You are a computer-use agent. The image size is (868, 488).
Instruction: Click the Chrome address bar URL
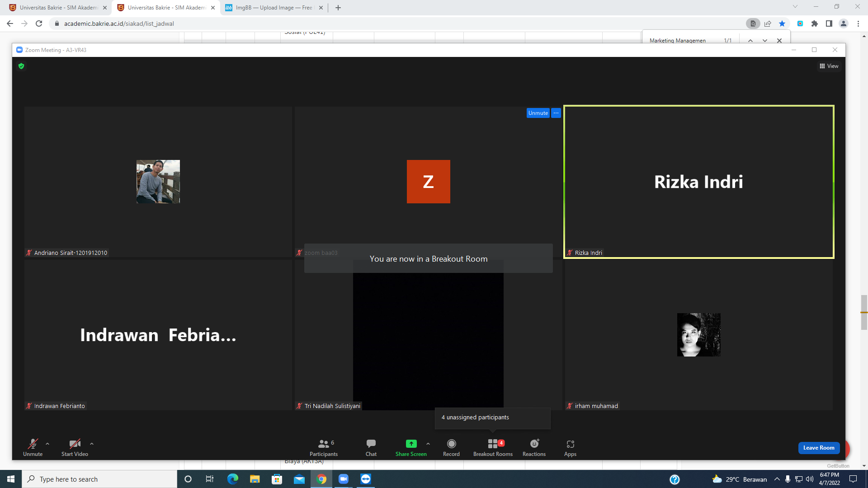(x=119, y=23)
